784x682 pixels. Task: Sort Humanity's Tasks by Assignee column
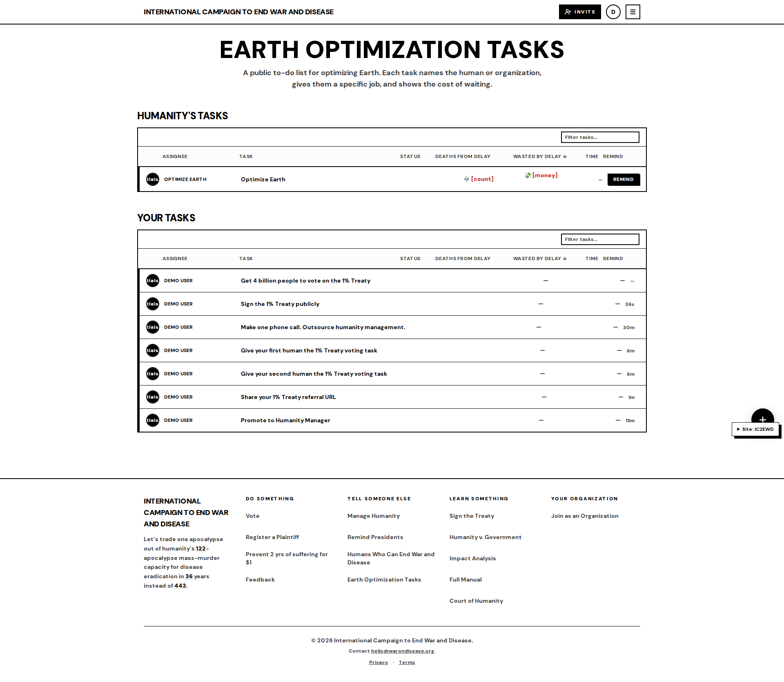(x=175, y=156)
